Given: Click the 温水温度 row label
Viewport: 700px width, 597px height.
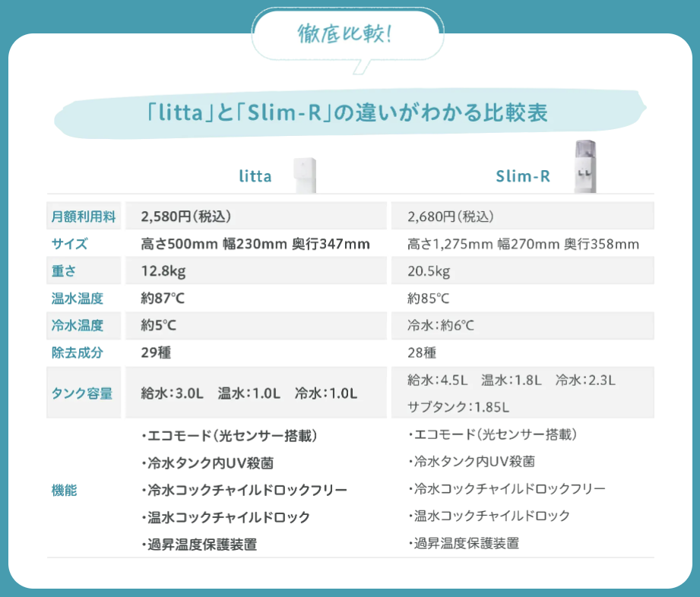Looking at the screenshot, I should click(x=77, y=298).
